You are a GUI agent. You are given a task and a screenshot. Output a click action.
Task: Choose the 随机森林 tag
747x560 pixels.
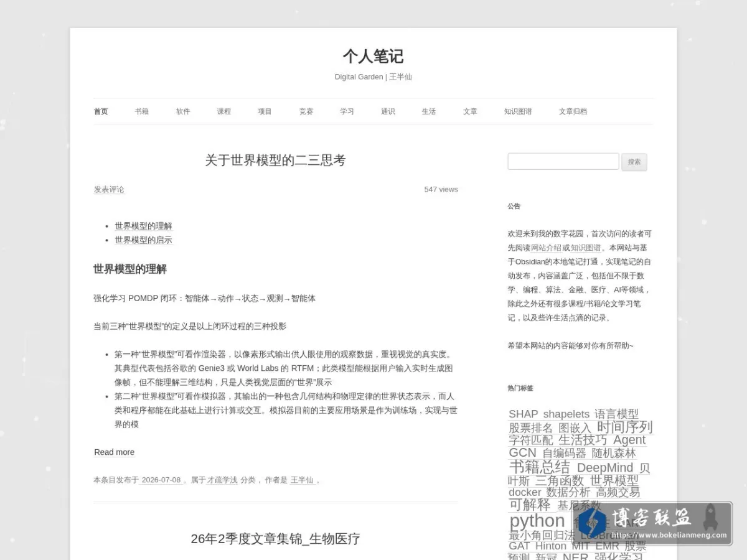tap(614, 453)
